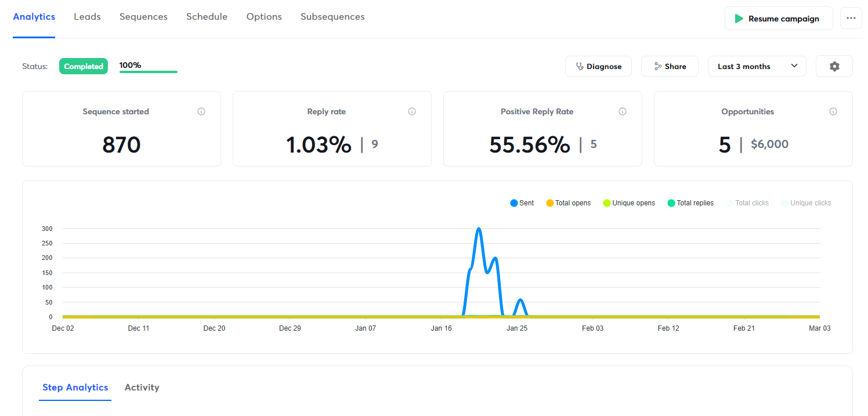Click the Completed status badge
The height and width of the screenshot is (416, 868).
point(84,67)
